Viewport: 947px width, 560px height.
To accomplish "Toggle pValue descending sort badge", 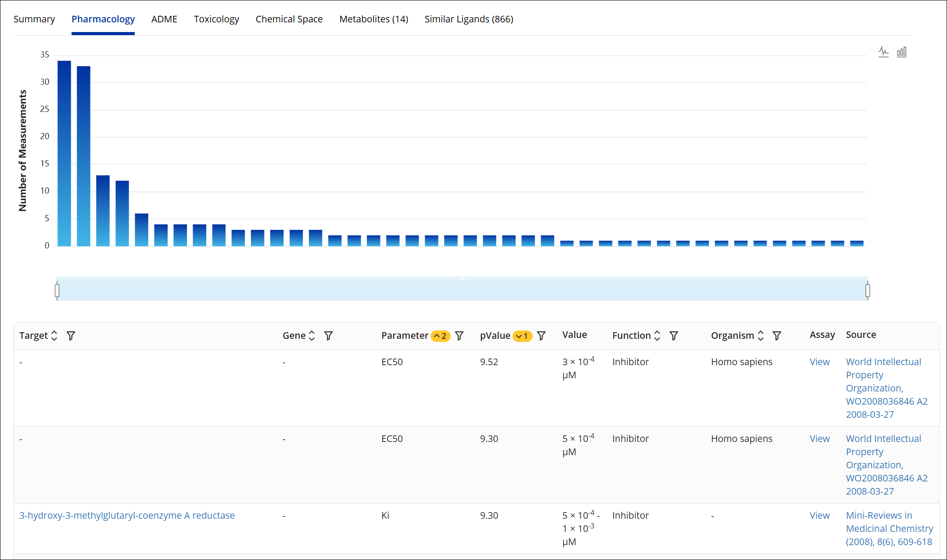I will click(x=522, y=336).
